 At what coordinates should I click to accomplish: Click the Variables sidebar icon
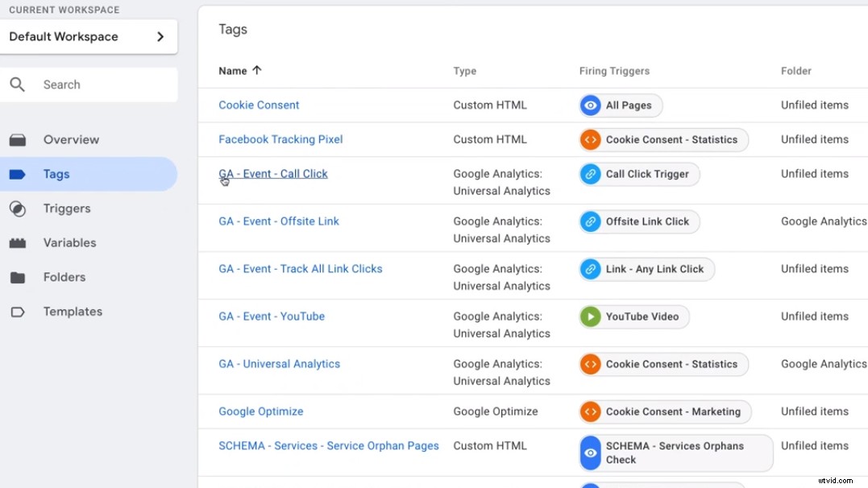[19, 242]
